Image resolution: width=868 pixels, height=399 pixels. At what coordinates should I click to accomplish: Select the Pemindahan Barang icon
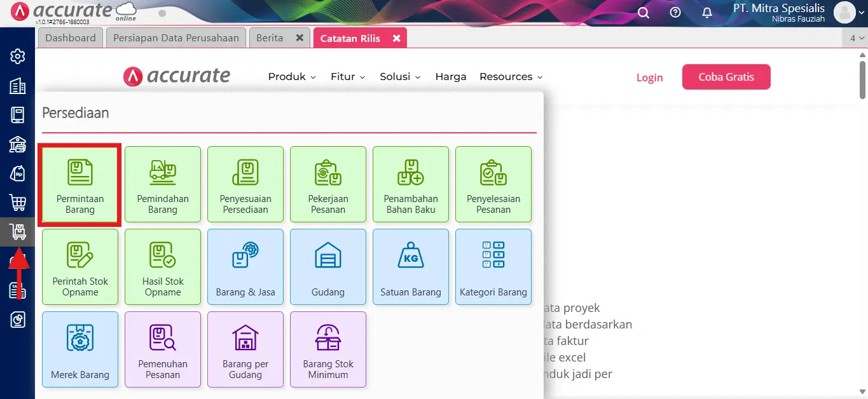coord(162,184)
